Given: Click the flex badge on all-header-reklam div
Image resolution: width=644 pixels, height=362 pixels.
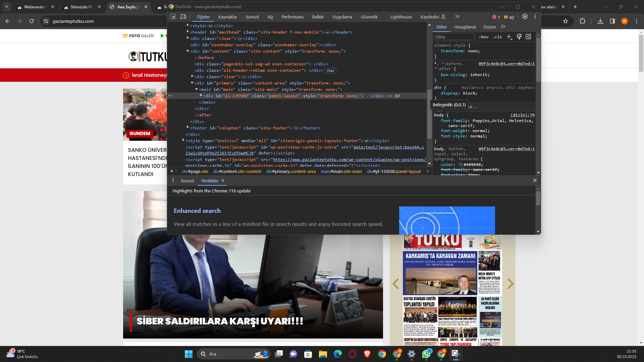Looking at the screenshot, I should (330, 71).
